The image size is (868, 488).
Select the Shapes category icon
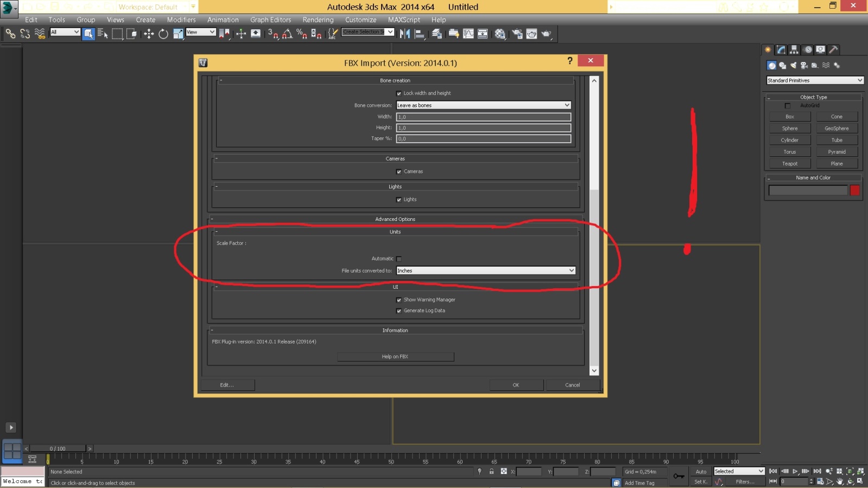782,65
